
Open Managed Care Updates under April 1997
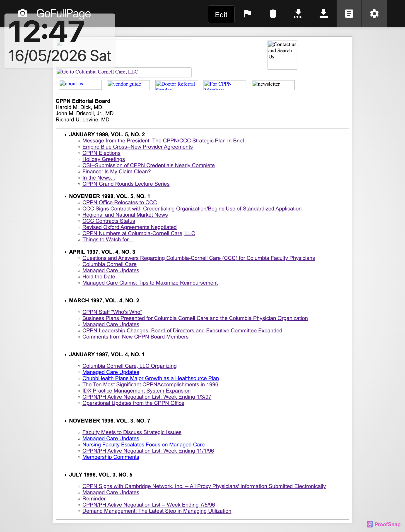tap(111, 271)
